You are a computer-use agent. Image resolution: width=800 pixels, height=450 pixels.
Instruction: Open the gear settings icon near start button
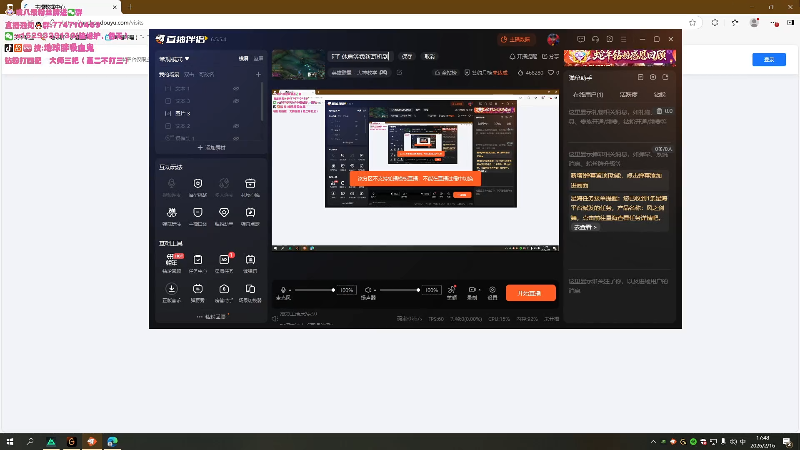point(492,290)
